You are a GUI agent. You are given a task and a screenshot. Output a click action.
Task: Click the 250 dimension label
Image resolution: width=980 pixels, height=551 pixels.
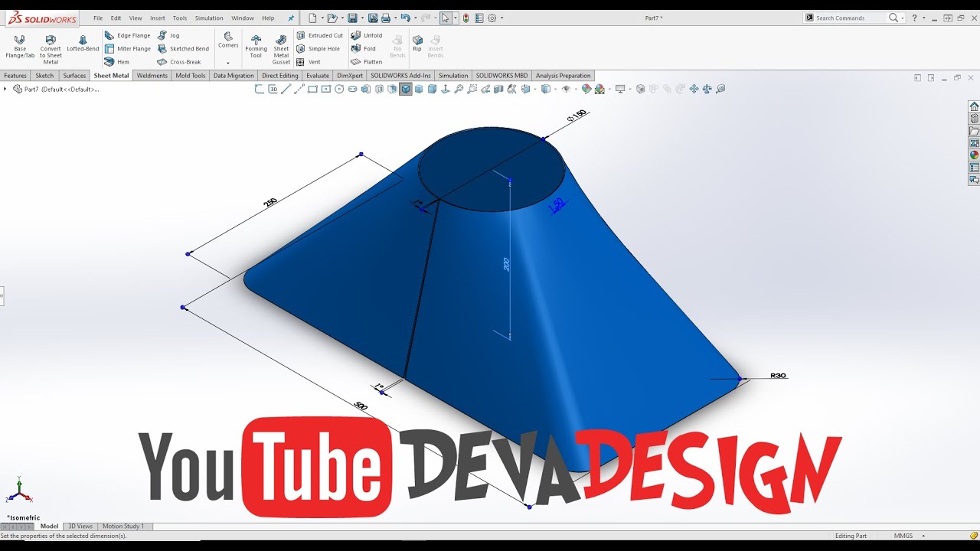point(270,203)
